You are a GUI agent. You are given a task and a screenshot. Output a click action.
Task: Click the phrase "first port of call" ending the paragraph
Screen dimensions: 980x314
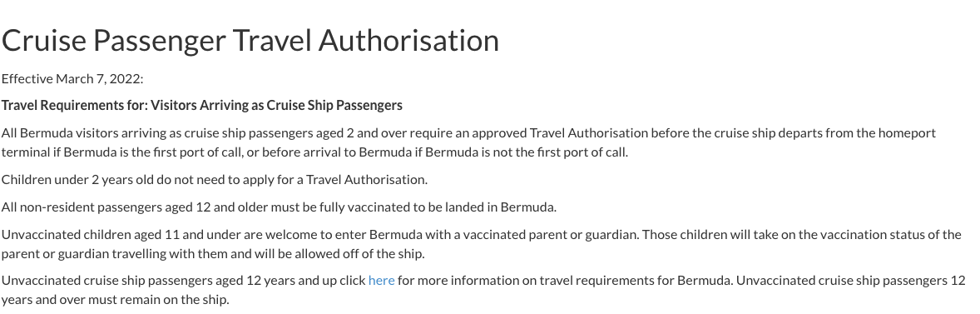582,152
